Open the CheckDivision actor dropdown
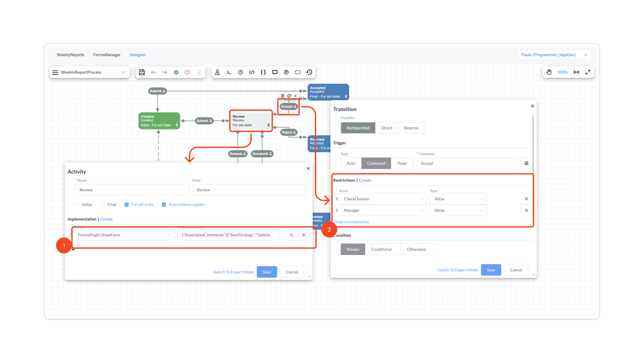 coord(383,199)
